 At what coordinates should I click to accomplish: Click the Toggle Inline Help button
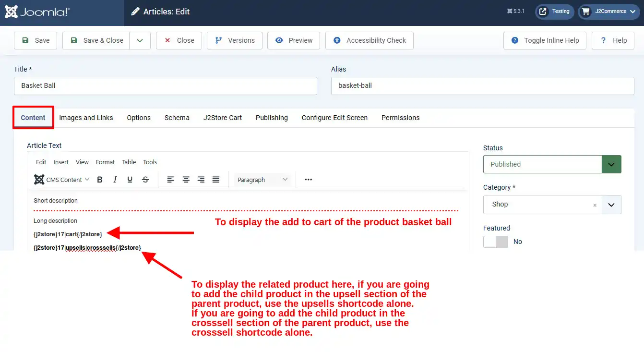tap(545, 40)
